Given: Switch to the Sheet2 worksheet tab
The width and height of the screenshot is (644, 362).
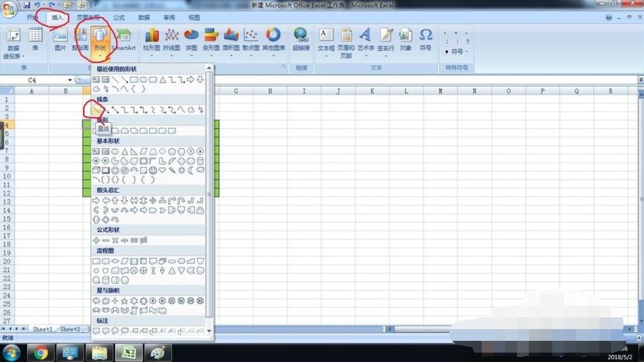Looking at the screenshot, I should point(71,329).
